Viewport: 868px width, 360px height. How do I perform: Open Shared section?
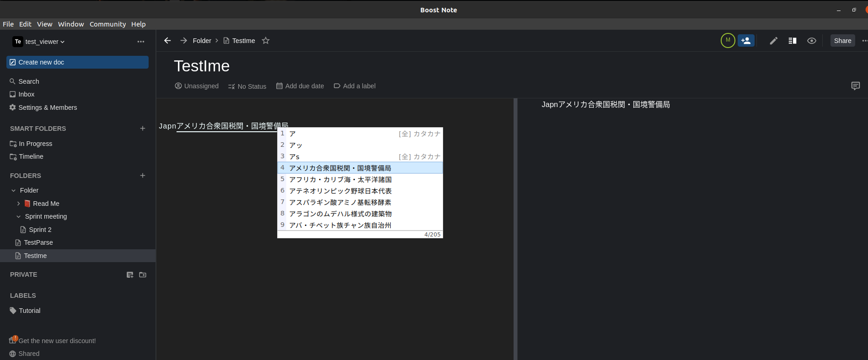(24, 354)
